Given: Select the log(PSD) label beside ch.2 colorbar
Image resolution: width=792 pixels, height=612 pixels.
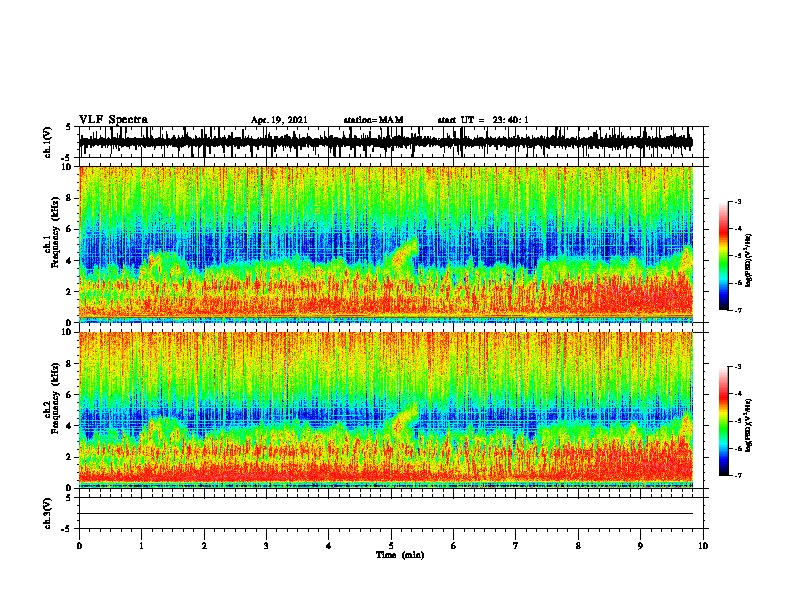Looking at the screenshot, I should click(748, 425).
